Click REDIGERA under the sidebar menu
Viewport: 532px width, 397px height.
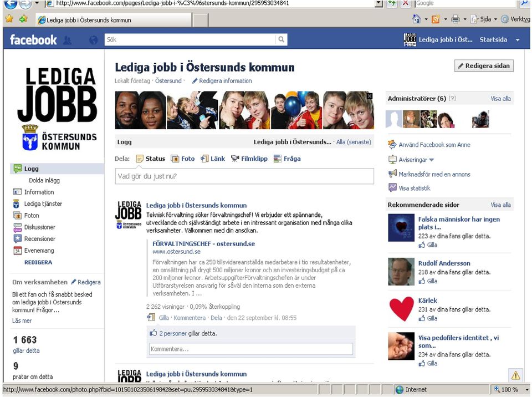(x=38, y=262)
